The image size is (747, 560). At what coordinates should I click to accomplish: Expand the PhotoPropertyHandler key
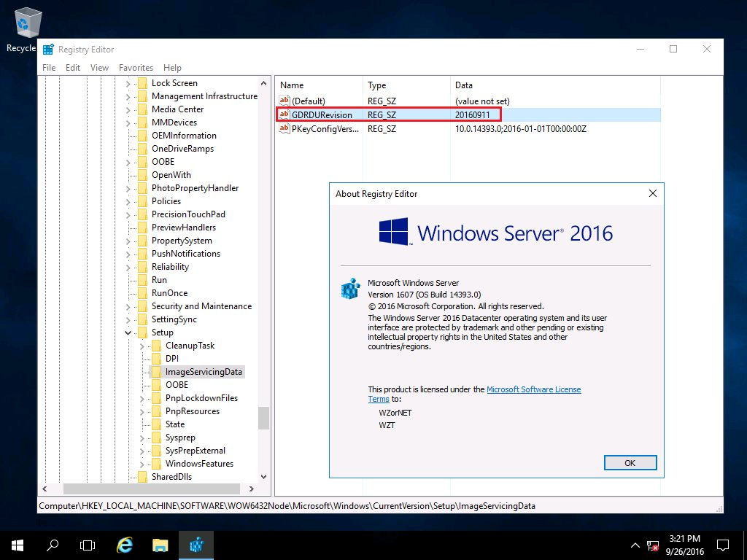(128, 189)
